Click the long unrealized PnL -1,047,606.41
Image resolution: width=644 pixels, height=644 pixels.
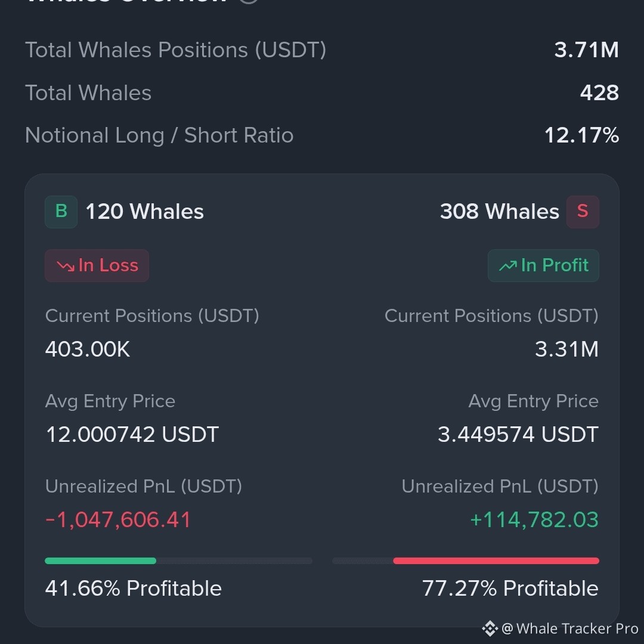(118, 519)
